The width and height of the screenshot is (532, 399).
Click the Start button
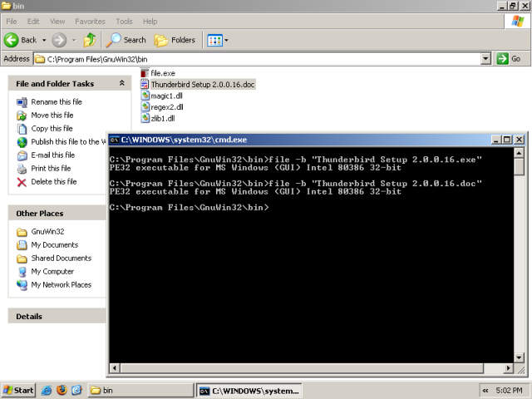18,391
